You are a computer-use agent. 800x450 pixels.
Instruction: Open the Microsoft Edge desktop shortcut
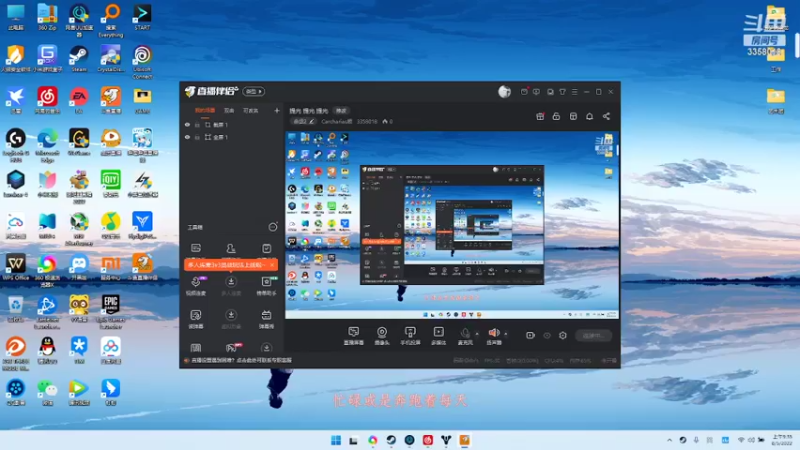point(47,145)
